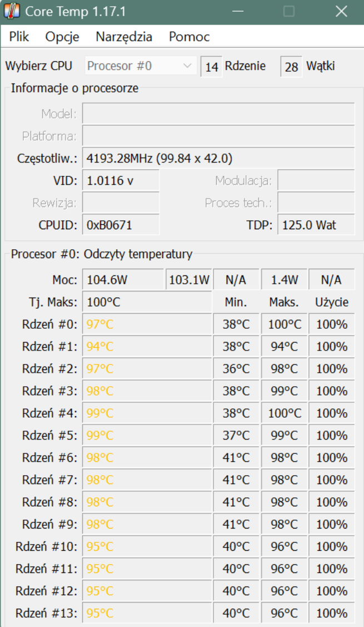This screenshot has height=627, width=364.
Task: Open the Plik menu
Action: point(19,37)
